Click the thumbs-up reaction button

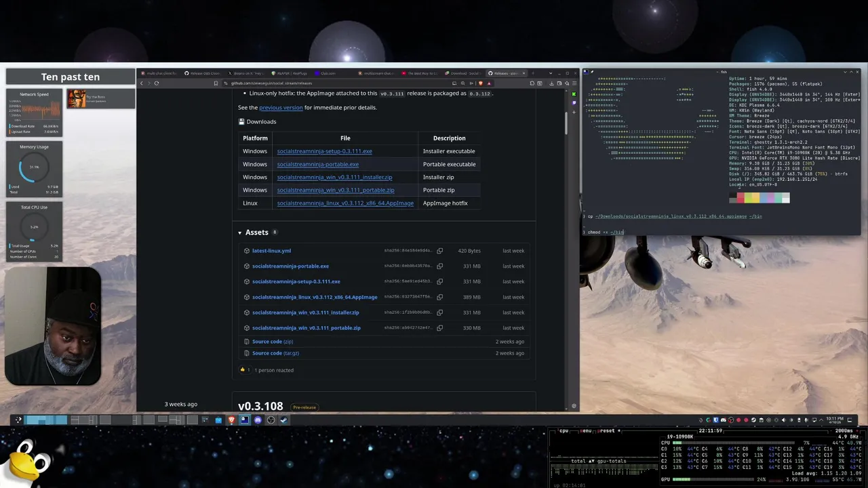coord(245,370)
